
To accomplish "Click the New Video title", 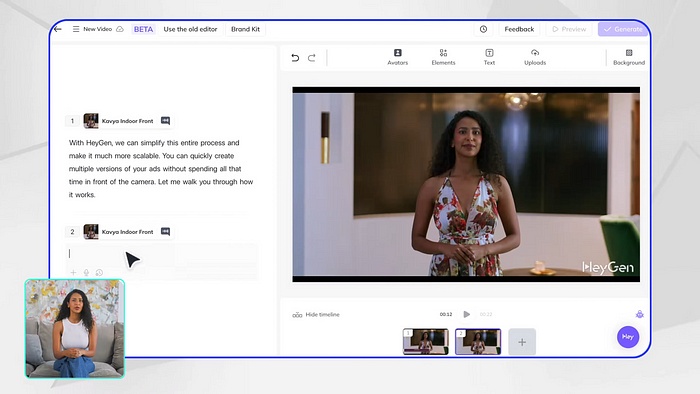I will point(97,29).
